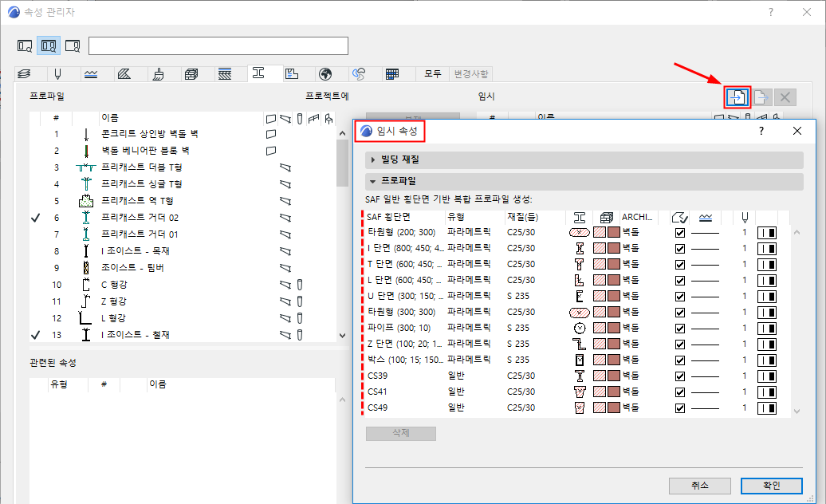Select the search-right-list icon in the top toolbar
826x504 pixels.
click(73, 45)
